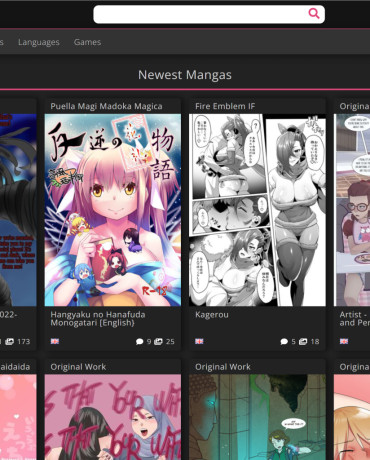Click the pages icon showing 25
The height and width of the screenshot is (460, 370).
pyautogui.click(x=158, y=341)
